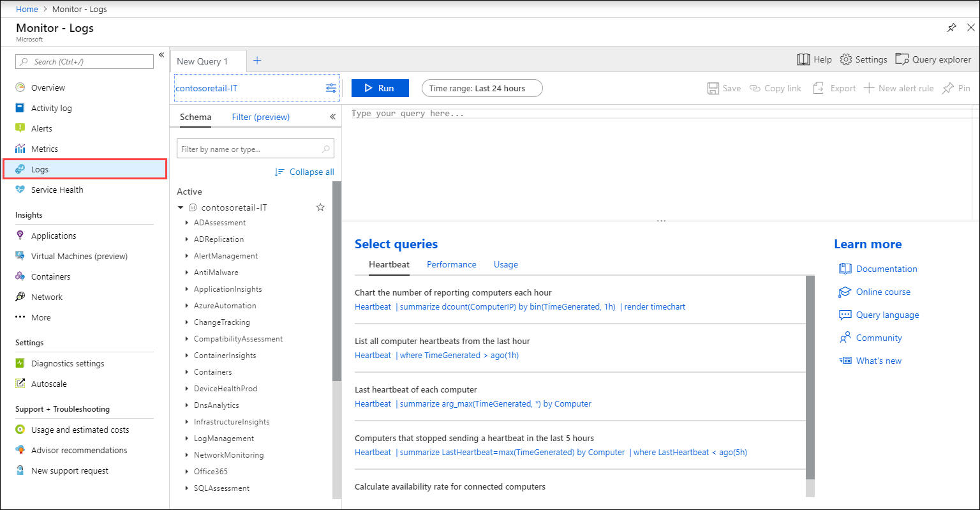Open workspace scope settings icon
Viewport: 980px width, 510px height.
pos(331,88)
